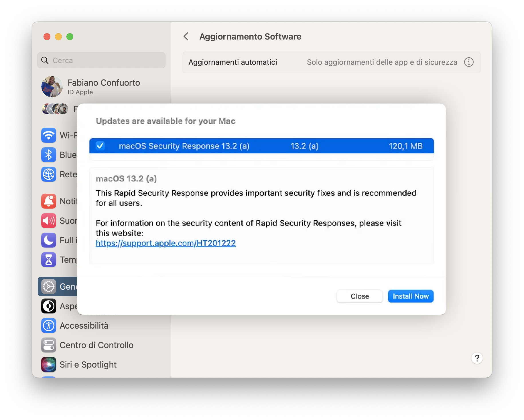This screenshot has height=420, width=524.
Task: Click 'macOS Security Response 13.2 (a)' update name
Action: pos(184,146)
